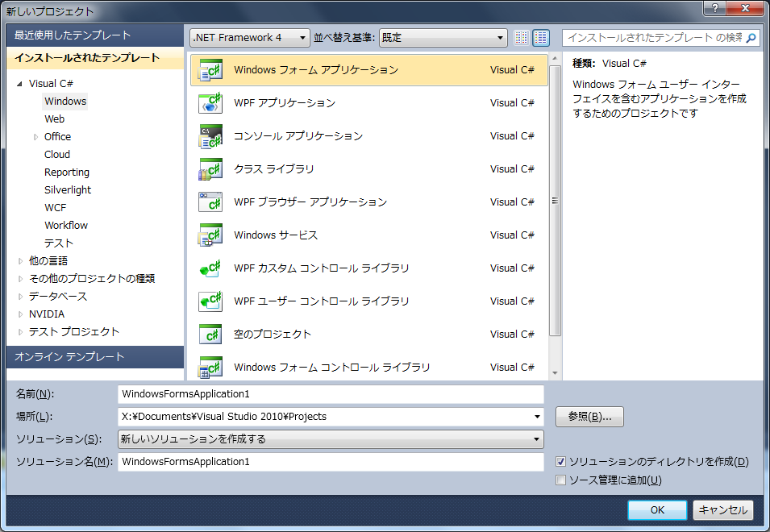The height and width of the screenshot is (532, 770).
Task: Select the 空のプロジェクト row text
Action: (x=272, y=335)
